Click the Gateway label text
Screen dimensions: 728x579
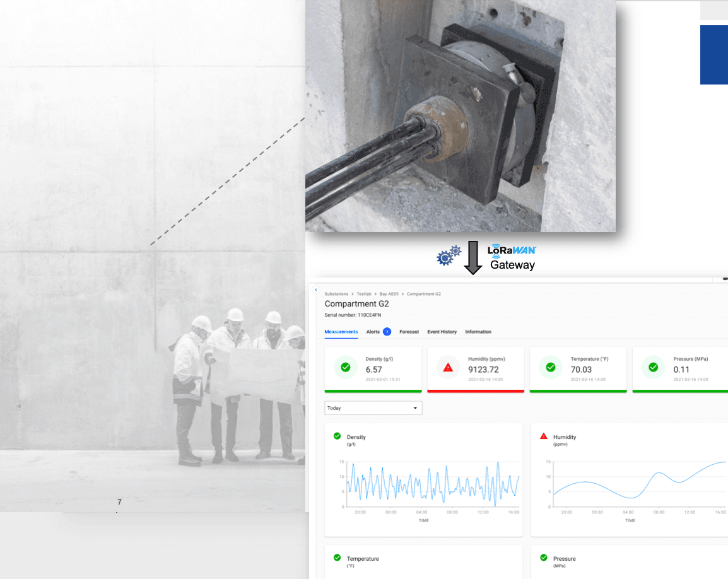(513, 265)
